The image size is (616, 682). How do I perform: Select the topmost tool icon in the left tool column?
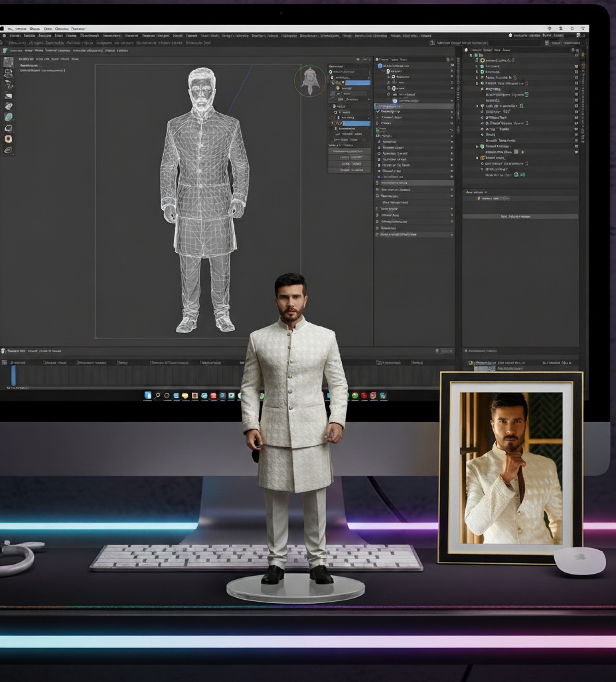click(x=8, y=62)
